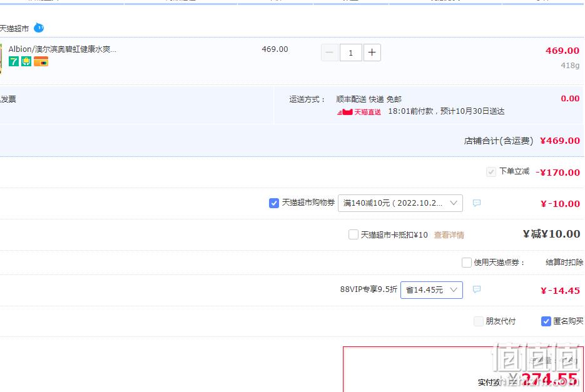
Task: Click the 店铺合计 ¥469.00 amount
Action: 559,141
